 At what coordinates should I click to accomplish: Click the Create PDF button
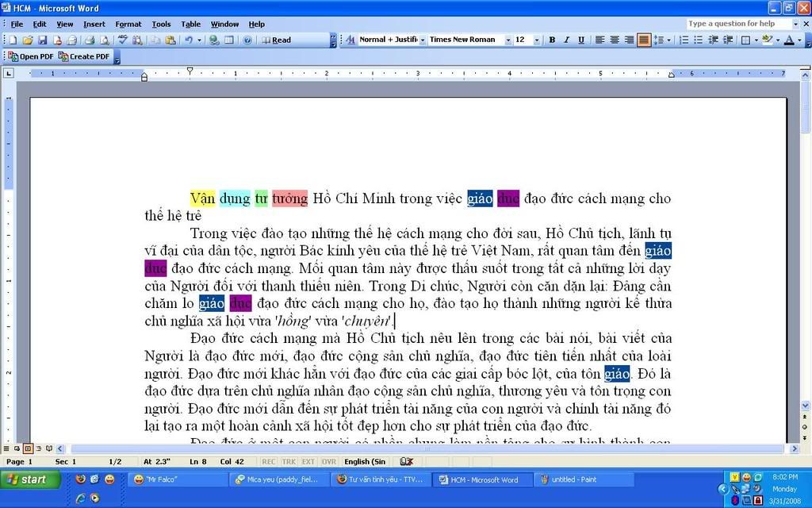click(84, 56)
